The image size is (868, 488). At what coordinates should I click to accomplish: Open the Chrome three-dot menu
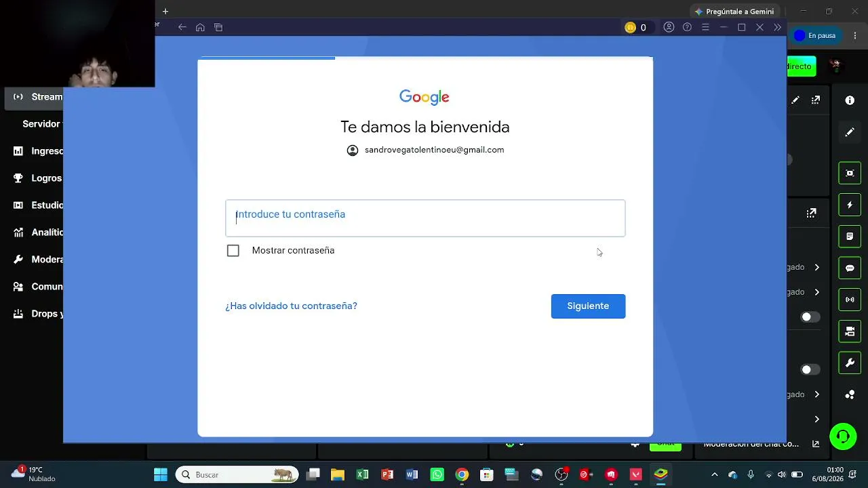(854, 35)
